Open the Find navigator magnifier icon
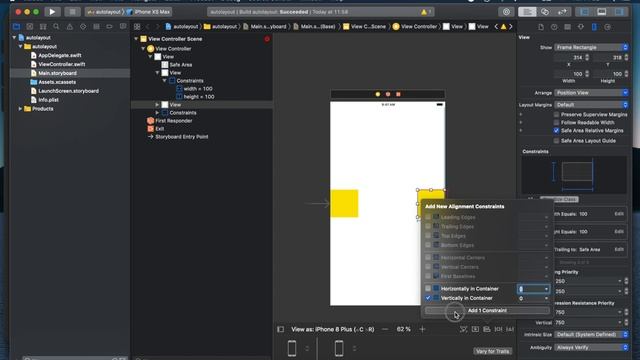The height and width of the screenshot is (360, 640). coord(56,27)
